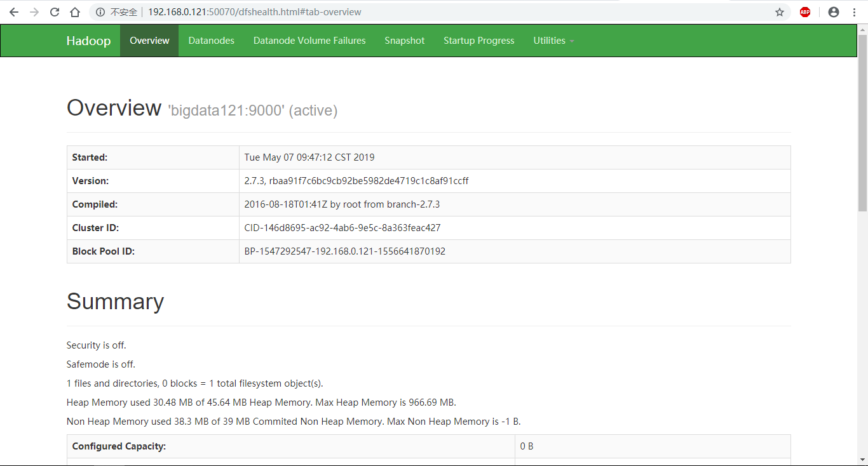
Task: Reload the current page
Action: click(x=55, y=12)
